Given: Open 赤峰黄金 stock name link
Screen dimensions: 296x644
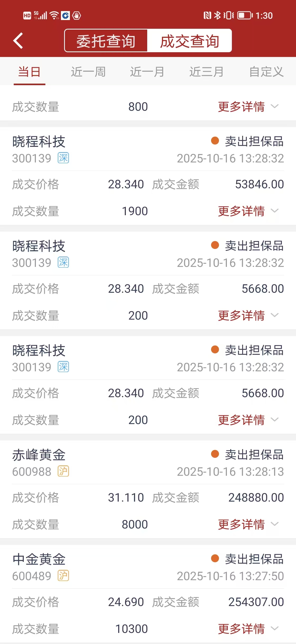Looking at the screenshot, I should [39, 455].
